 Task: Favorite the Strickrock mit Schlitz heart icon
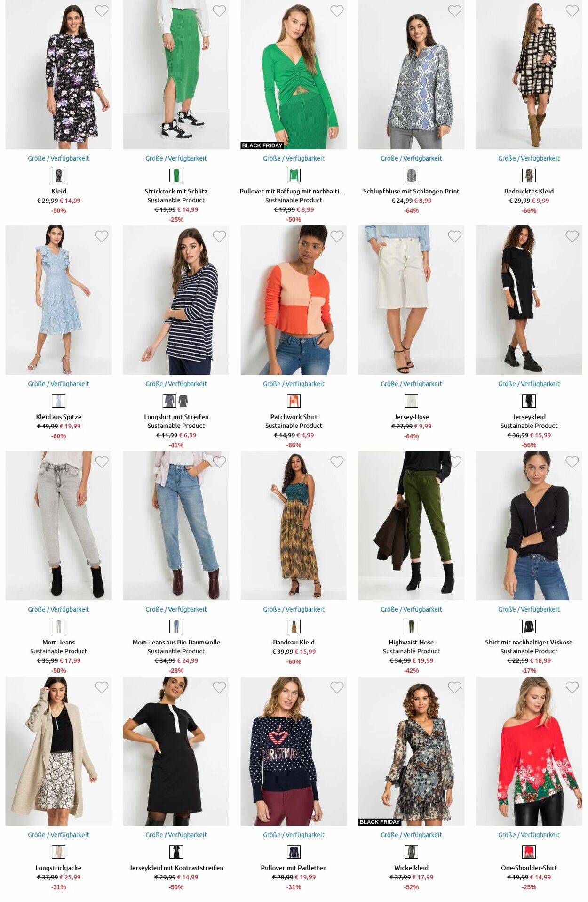point(219,11)
